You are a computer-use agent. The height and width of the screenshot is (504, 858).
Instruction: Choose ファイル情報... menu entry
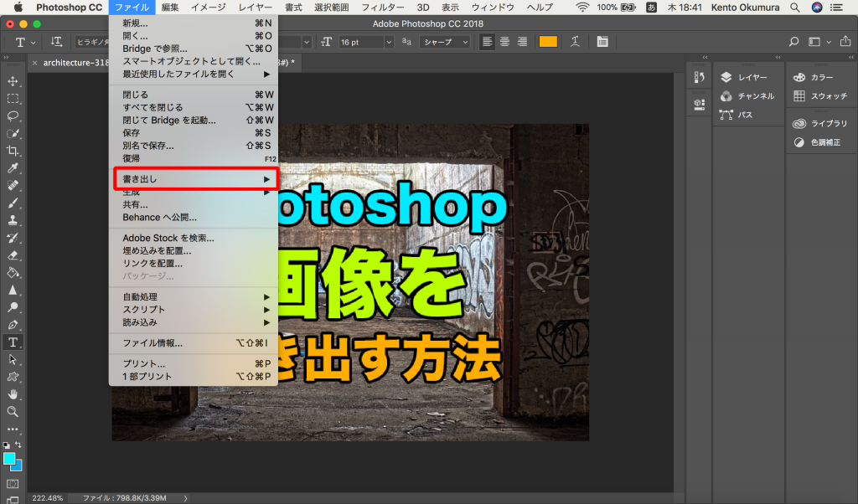194,343
